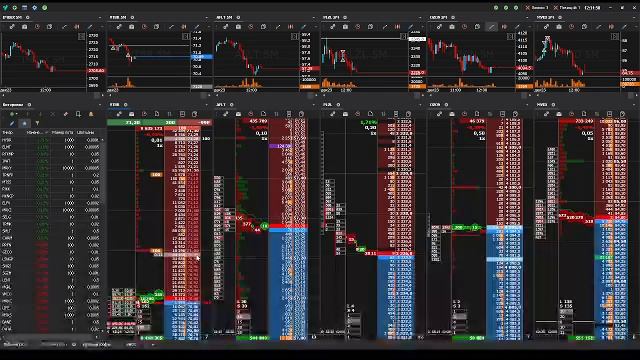The width and height of the screenshot is (640, 360).
Task: Expand the second chart panel dropdown arrow
Action: [207, 18]
